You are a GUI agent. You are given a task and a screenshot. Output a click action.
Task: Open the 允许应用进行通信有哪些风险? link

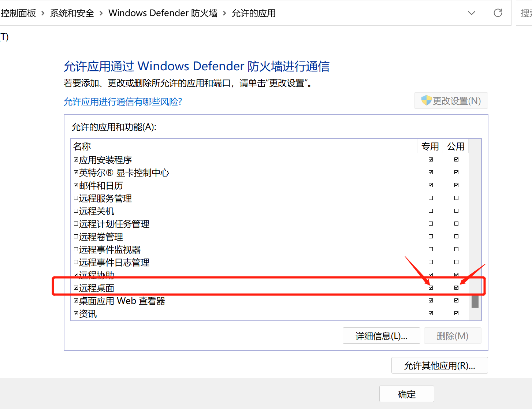click(x=123, y=101)
